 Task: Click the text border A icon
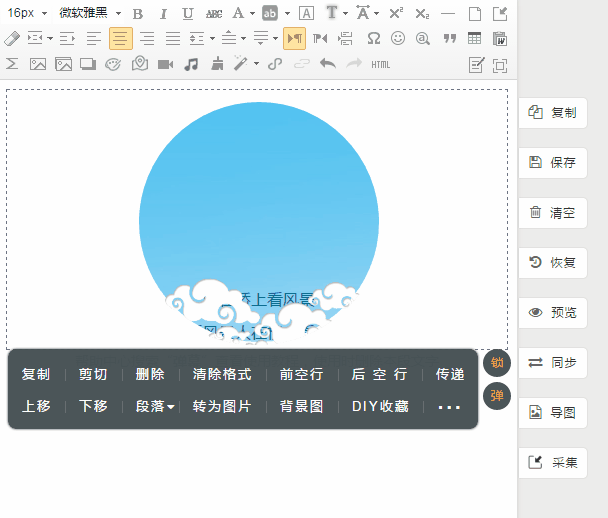point(306,14)
